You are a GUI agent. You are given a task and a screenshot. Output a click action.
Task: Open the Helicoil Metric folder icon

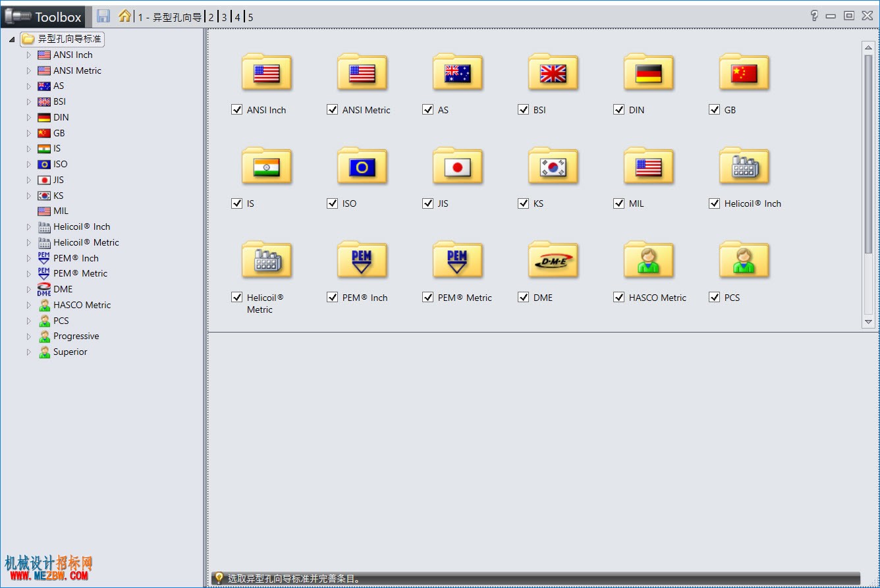point(267,260)
